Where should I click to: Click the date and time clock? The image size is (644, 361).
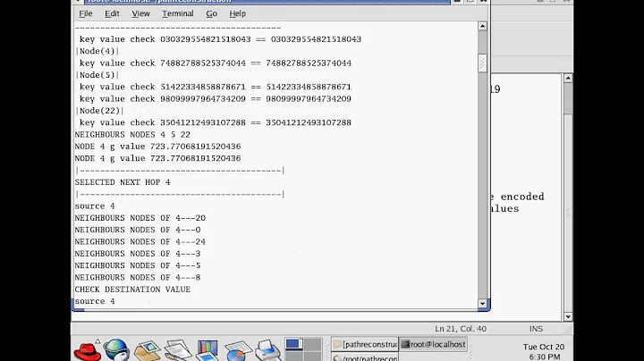click(544, 351)
